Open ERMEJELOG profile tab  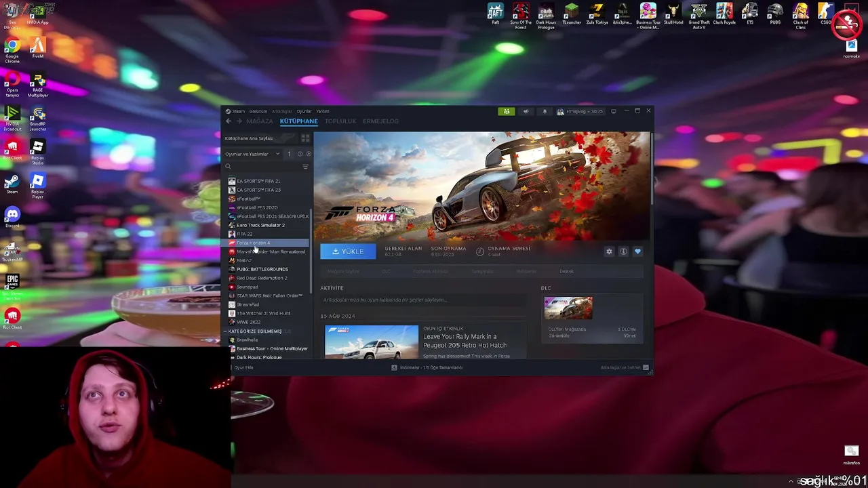tap(380, 121)
